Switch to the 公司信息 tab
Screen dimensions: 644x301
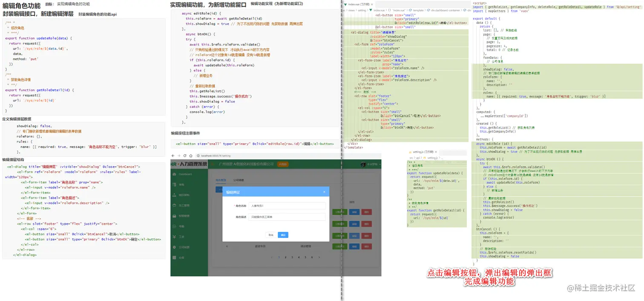click(x=239, y=180)
